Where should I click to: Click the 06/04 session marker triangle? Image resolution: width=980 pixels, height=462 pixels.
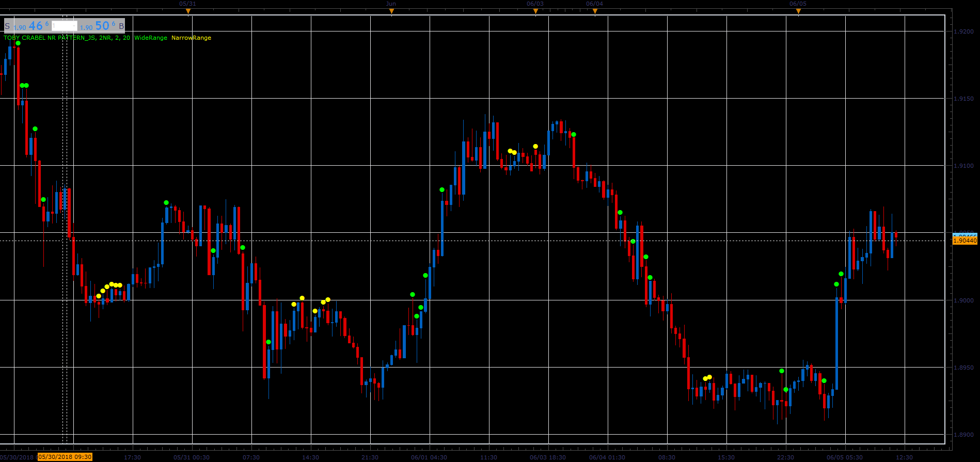click(x=595, y=11)
